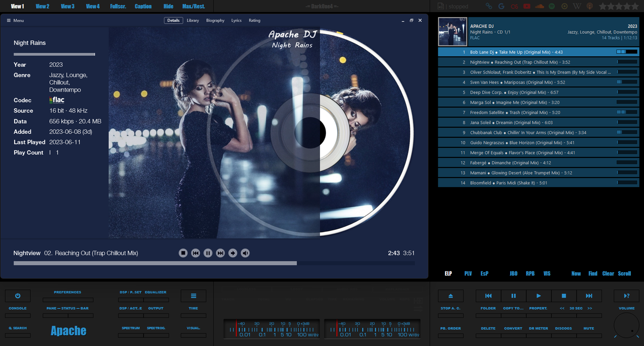The image size is (644, 346).
Task: Open Wikipedia icon in top toolbar
Action: 577,6
